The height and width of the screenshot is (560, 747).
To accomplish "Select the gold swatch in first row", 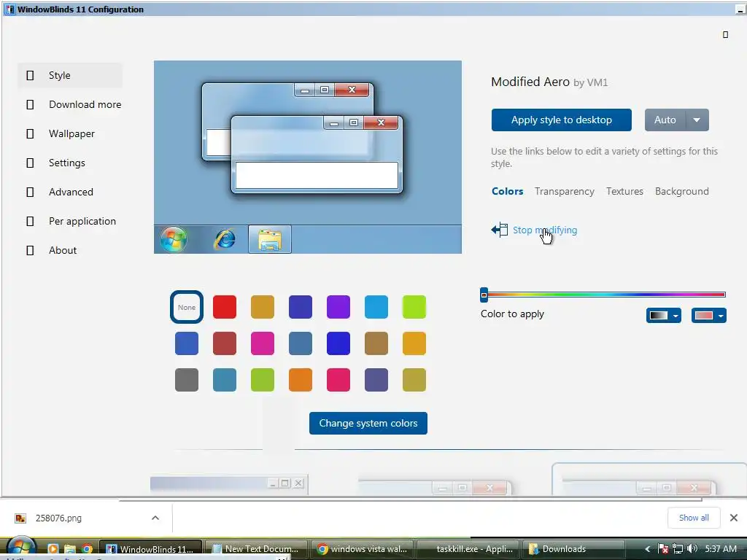I will coord(263,307).
